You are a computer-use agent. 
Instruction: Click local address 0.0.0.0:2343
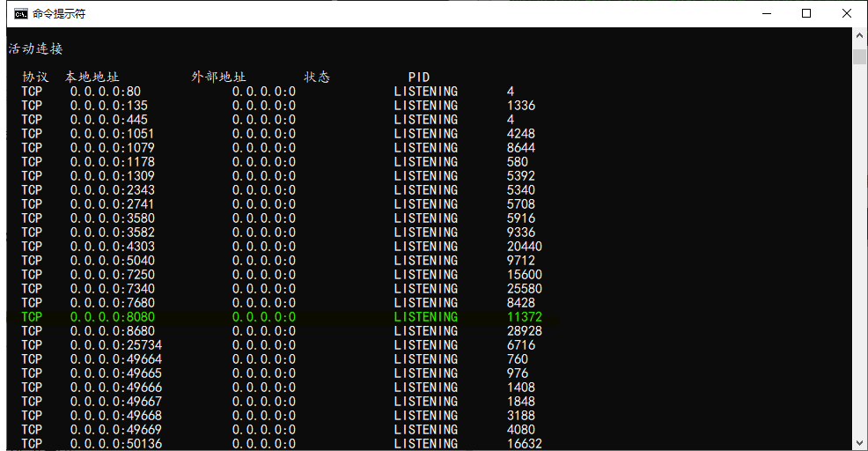coord(113,190)
